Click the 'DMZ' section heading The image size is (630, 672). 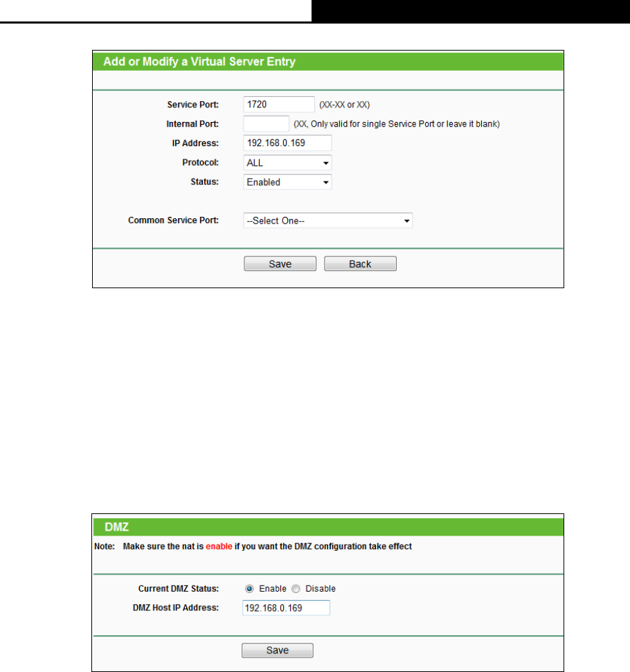[116, 527]
